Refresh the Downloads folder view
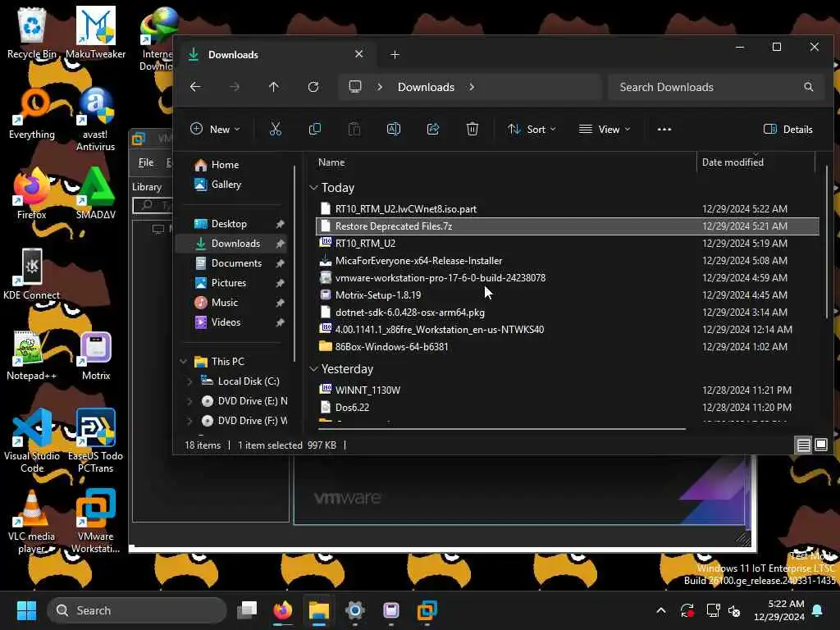840x630 pixels. pos(313,87)
